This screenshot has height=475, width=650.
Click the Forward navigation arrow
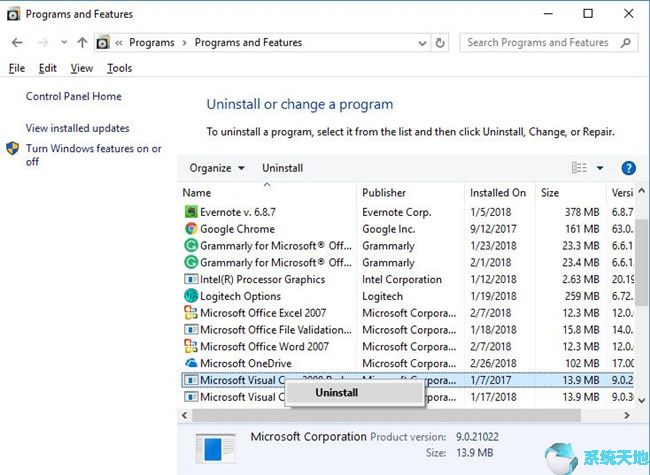tap(43, 42)
